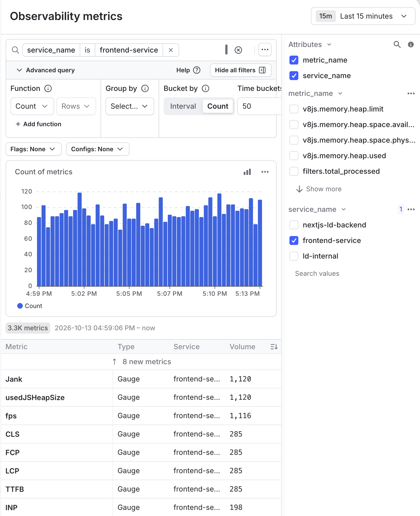
Task: Uncheck the metric_name attribute checkbox
Action: pyautogui.click(x=294, y=60)
